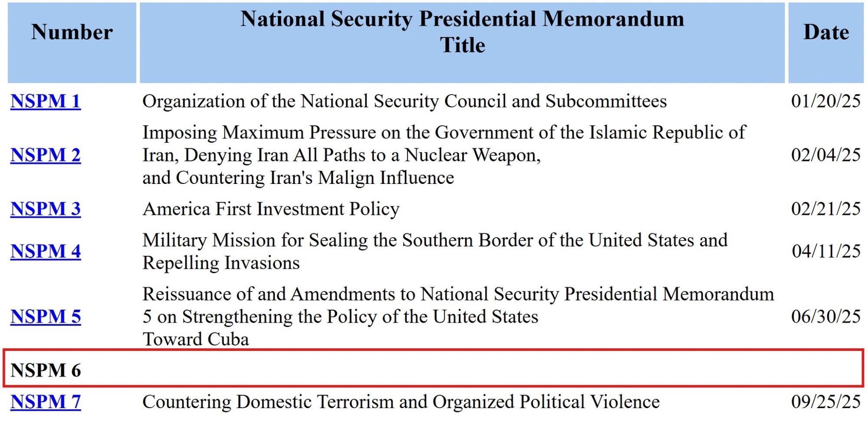
Task: Click the 02/21/25 date cell
Action: [x=825, y=209]
